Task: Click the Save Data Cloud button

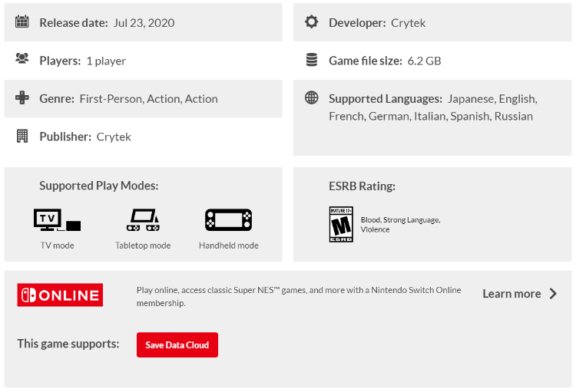Action: [x=177, y=344]
